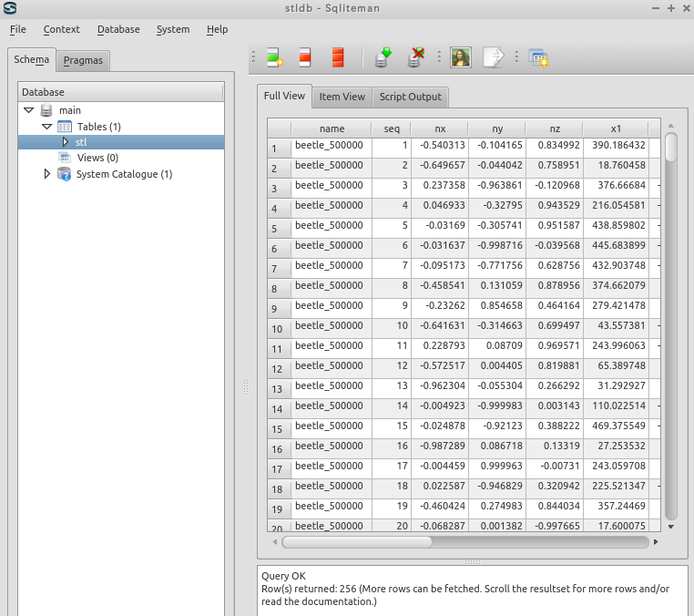Open the Database menu
Viewport: 694px width, 616px height.
click(118, 29)
